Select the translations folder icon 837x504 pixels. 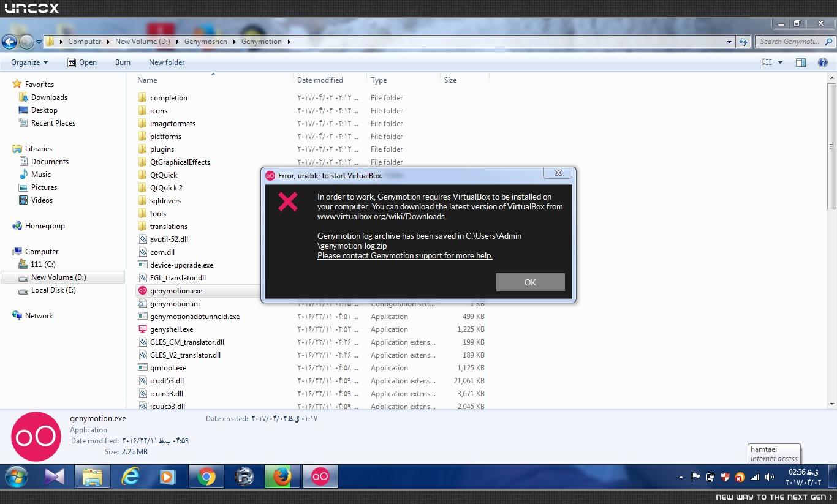142,227
